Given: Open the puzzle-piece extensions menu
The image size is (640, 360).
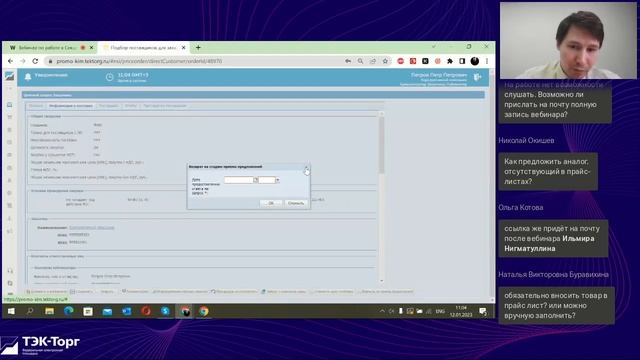Looking at the screenshot, I should click(450, 61).
